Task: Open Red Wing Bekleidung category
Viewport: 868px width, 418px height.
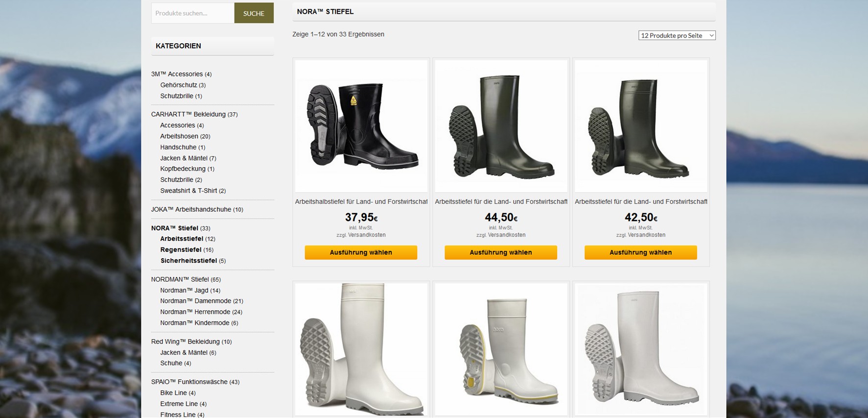Action: (x=185, y=342)
